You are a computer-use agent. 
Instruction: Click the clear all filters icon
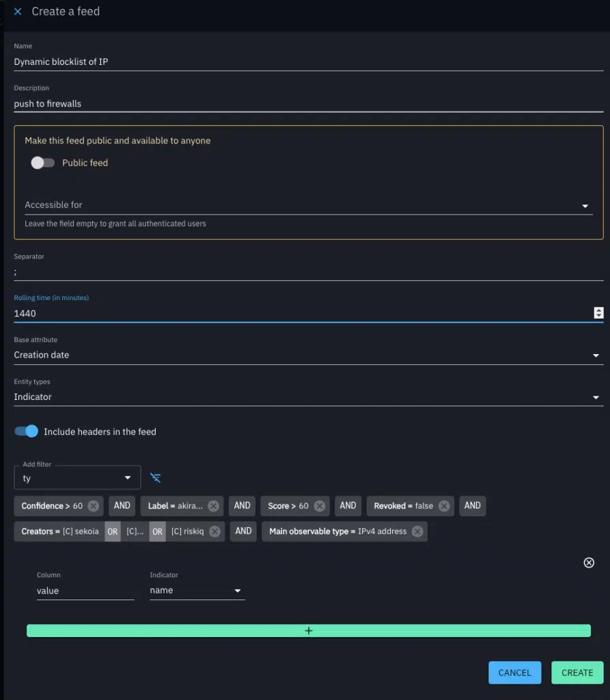(x=156, y=478)
